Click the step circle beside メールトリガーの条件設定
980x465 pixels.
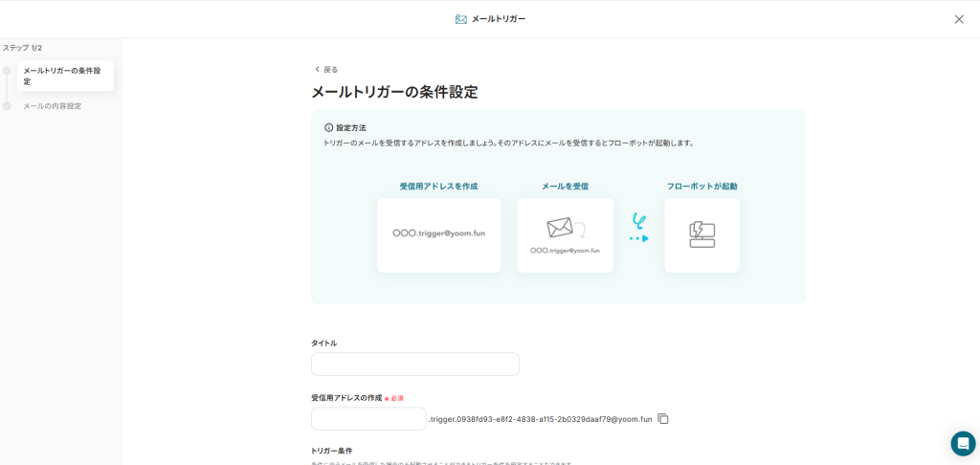[x=7, y=71]
